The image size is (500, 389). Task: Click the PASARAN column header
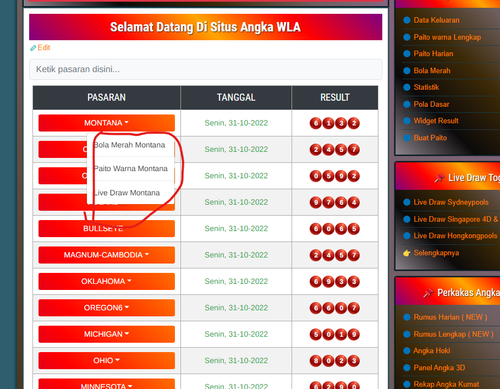pos(107,97)
